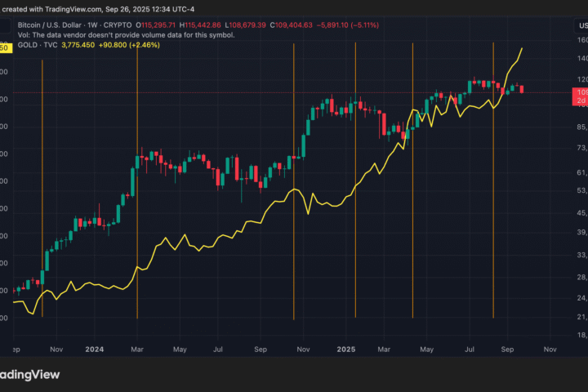Click the 2025 year label on time axis
The width and height of the screenshot is (588, 392).
pos(346,348)
